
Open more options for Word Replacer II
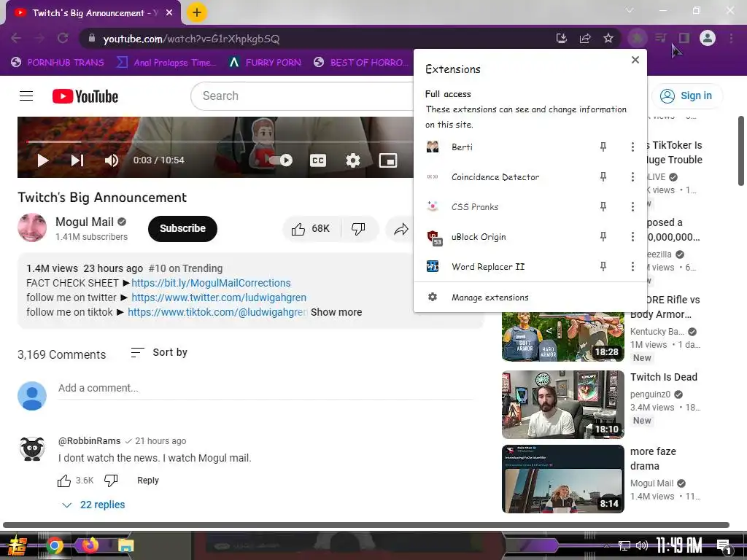(632, 267)
